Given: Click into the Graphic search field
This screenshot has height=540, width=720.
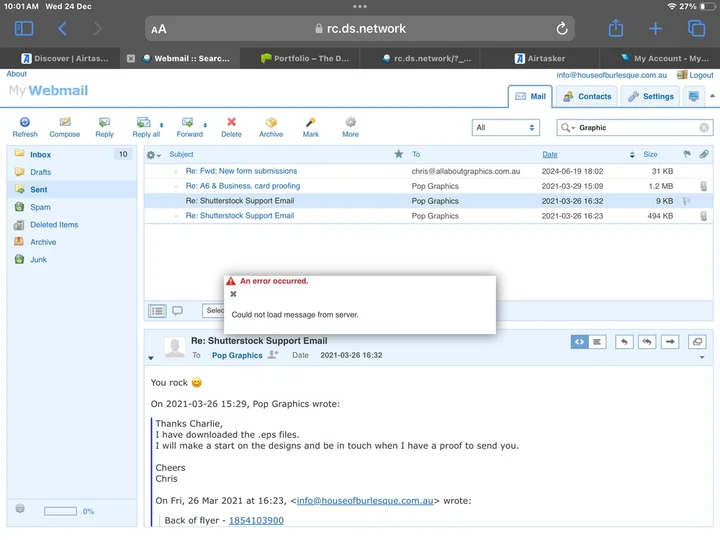Looking at the screenshot, I should pyautogui.click(x=637, y=128).
